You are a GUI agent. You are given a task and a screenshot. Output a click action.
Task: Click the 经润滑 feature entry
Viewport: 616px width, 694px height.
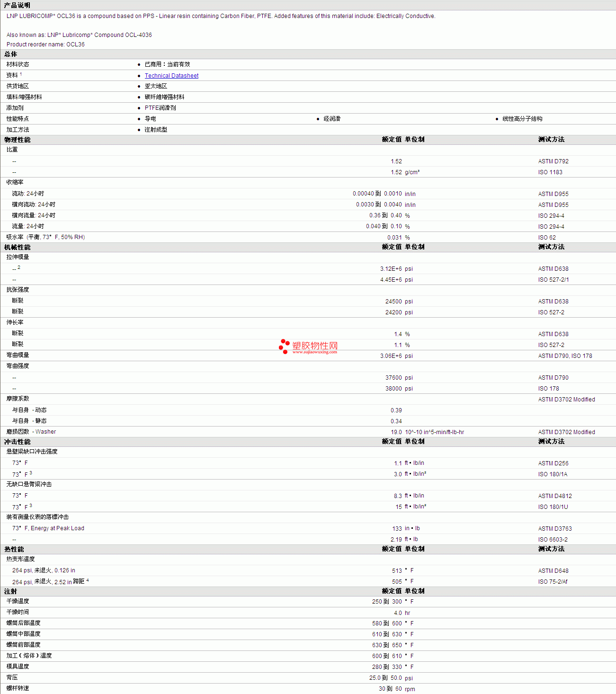tap(332, 119)
